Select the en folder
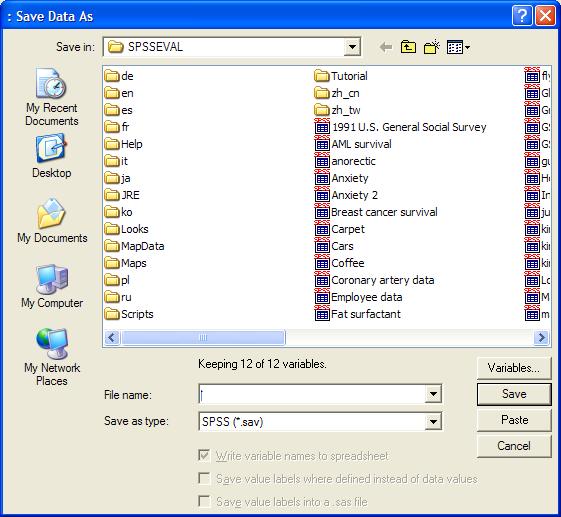561x517 pixels. (x=119, y=93)
